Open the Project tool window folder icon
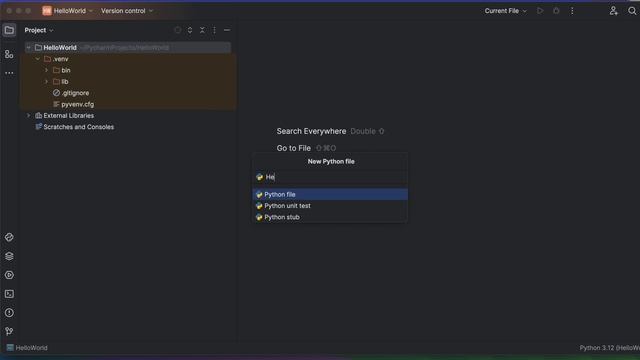 pos(9,30)
